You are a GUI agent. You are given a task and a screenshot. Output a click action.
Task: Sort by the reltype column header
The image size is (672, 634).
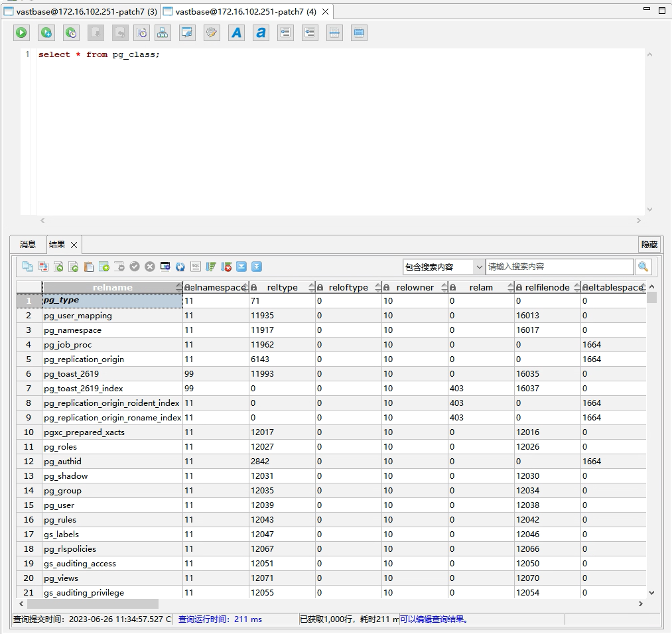coord(282,287)
